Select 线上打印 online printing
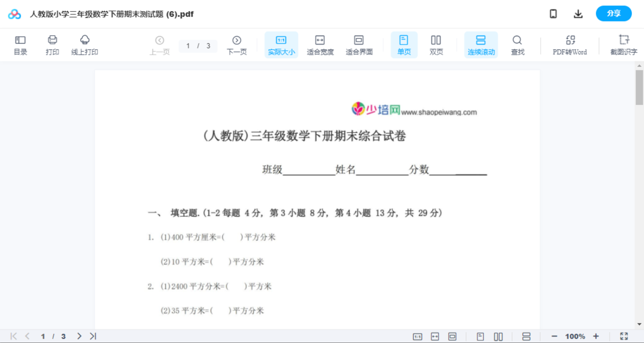The height and width of the screenshot is (343, 644). tap(85, 45)
